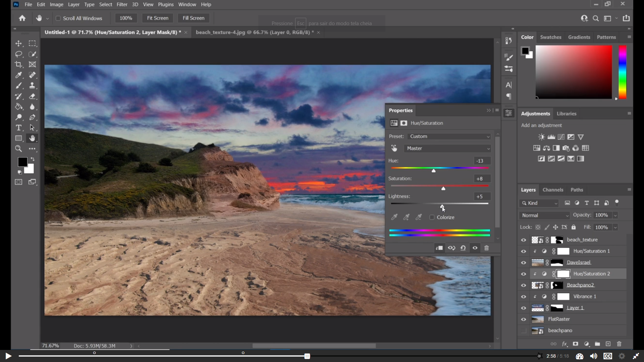Select the Zoom tool in the toolbar
644x362 pixels.
click(18, 149)
